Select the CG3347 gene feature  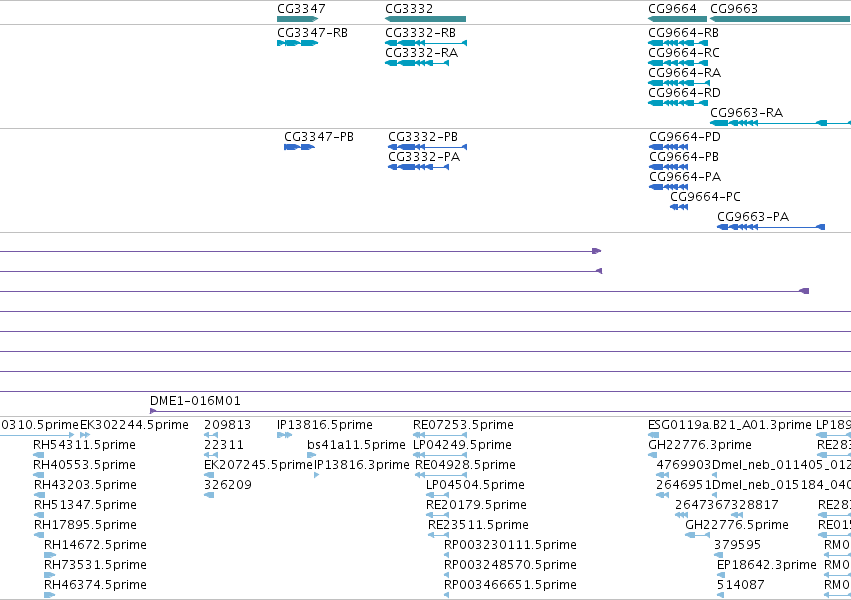[297, 19]
